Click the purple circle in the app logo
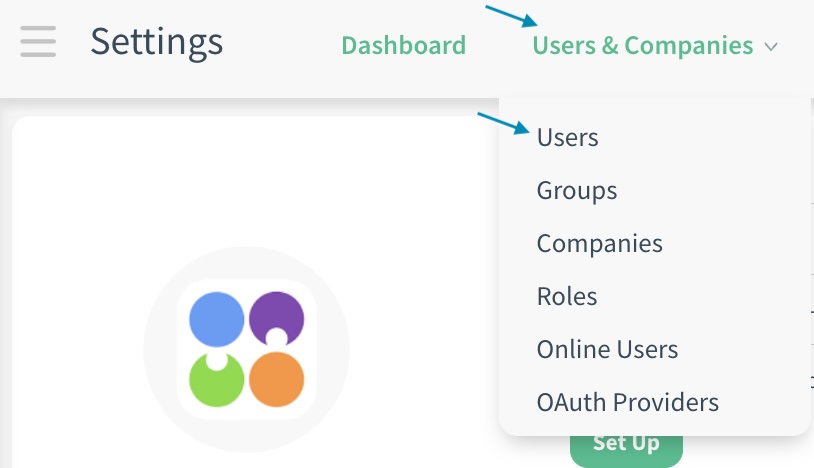 [x=277, y=315]
